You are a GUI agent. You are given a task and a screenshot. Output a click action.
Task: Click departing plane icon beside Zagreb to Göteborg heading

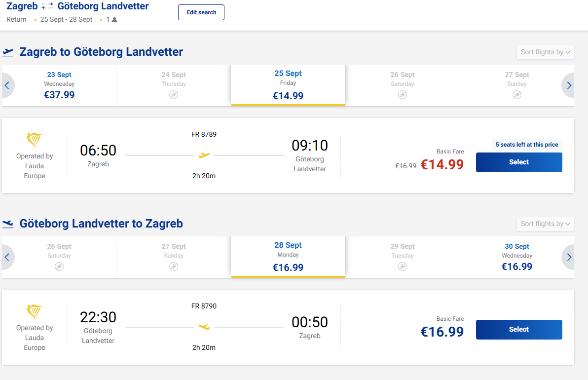coord(8,52)
